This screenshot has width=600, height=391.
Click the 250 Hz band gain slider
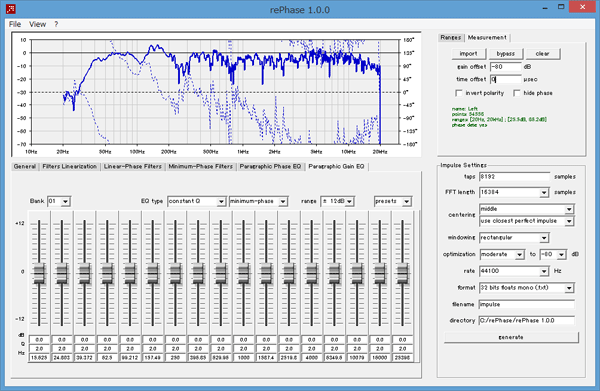point(175,273)
